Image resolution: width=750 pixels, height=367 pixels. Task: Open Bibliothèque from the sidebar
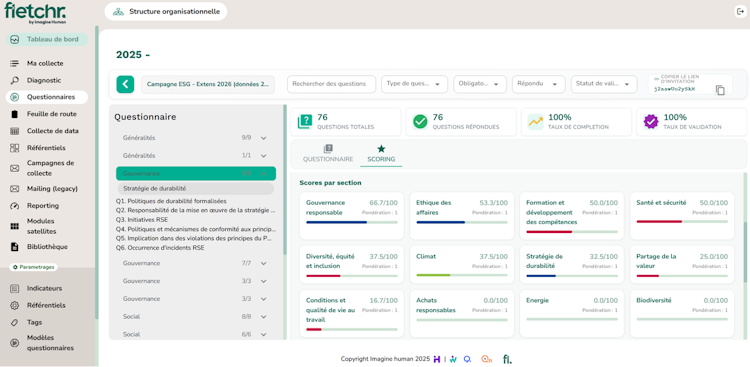47,247
